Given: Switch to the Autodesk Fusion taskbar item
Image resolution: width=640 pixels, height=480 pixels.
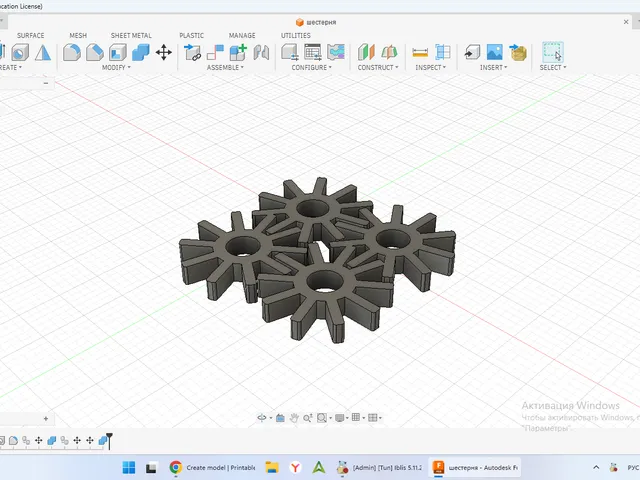Looking at the screenshot, I should click(474, 467).
